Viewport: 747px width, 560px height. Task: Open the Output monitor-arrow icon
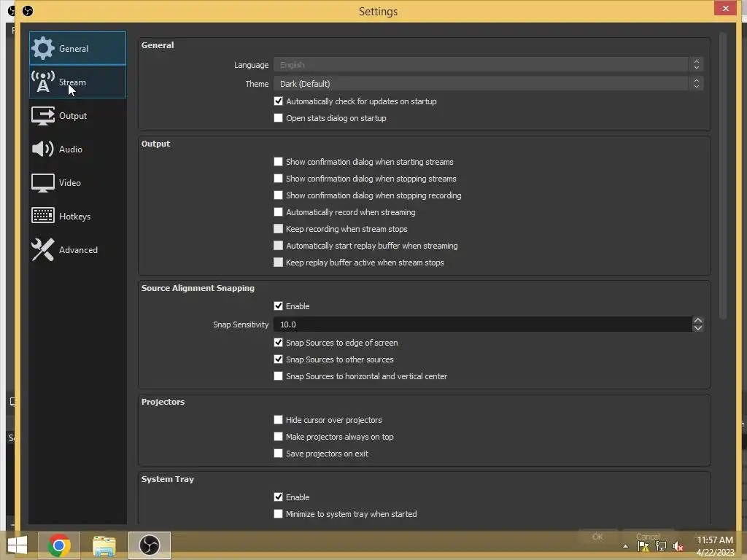(43, 115)
